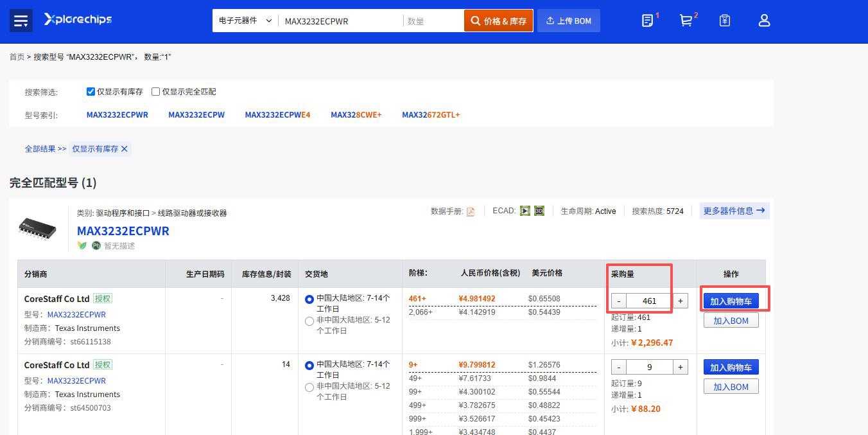Viewport: 868px width, 435px height.
Task: Add the 9-quantity item to cart
Action: pos(731,367)
